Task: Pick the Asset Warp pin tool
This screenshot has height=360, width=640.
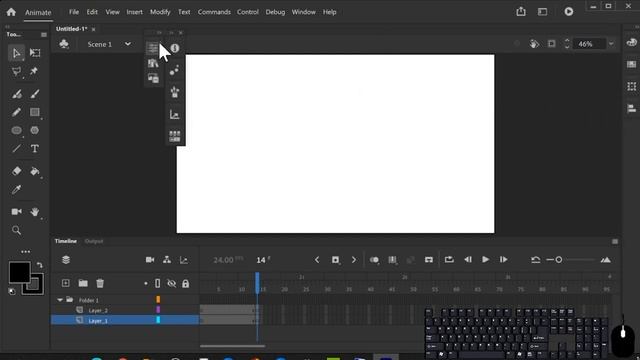Action: 34,71
